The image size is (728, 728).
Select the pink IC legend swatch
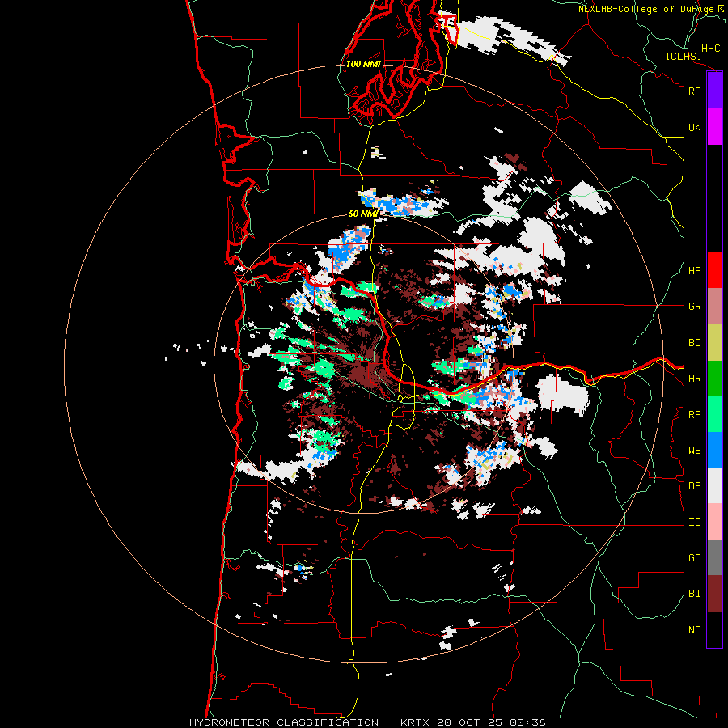[x=714, y=522]
